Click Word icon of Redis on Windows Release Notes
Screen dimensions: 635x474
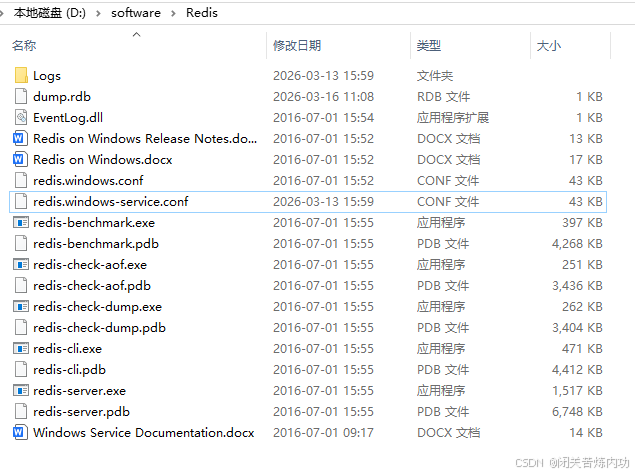pyautogui.click(x=21, y=139)
